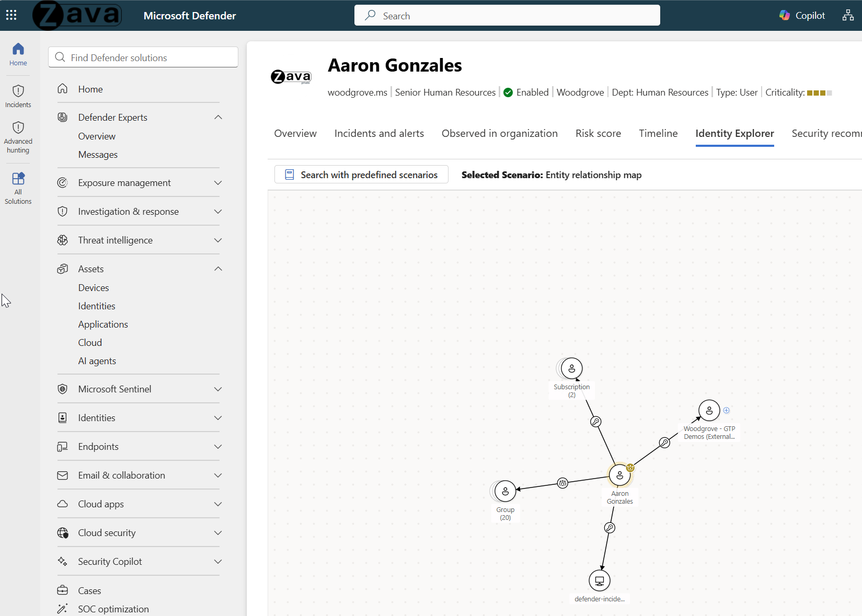Expand the Email & collaboration section

219,475
